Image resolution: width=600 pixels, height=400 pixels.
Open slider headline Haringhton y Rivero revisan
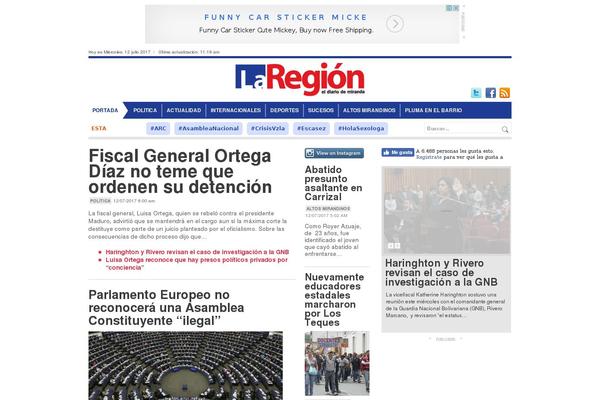click(441, 273)
